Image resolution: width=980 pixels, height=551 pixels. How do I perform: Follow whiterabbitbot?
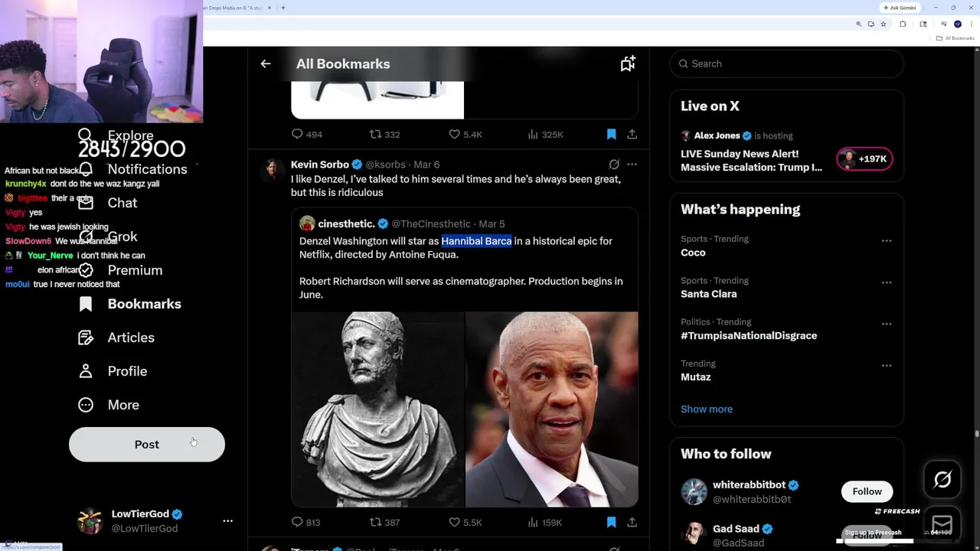click(867, 491)
